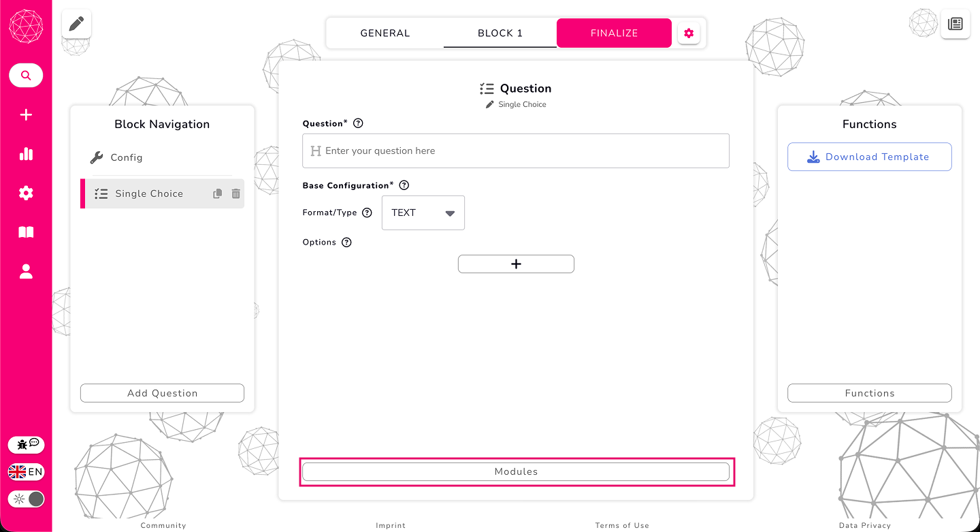Open the news panel icon at top right
This screenshot has height=532, width=980.
[955, 23]
